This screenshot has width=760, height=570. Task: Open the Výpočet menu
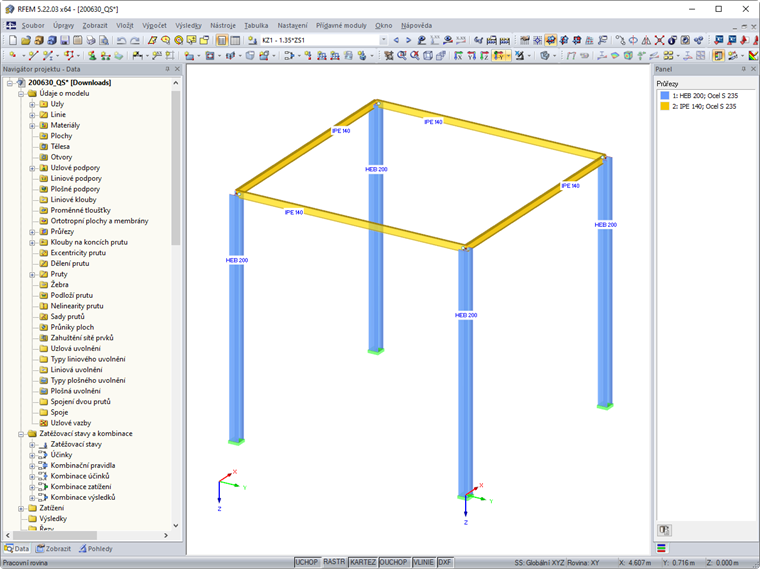(154, 25)
